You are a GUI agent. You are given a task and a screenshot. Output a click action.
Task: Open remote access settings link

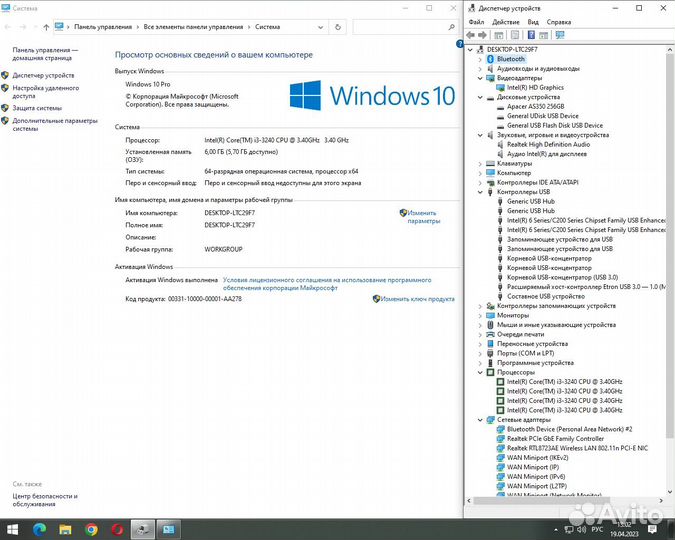(x=46, y=92)
